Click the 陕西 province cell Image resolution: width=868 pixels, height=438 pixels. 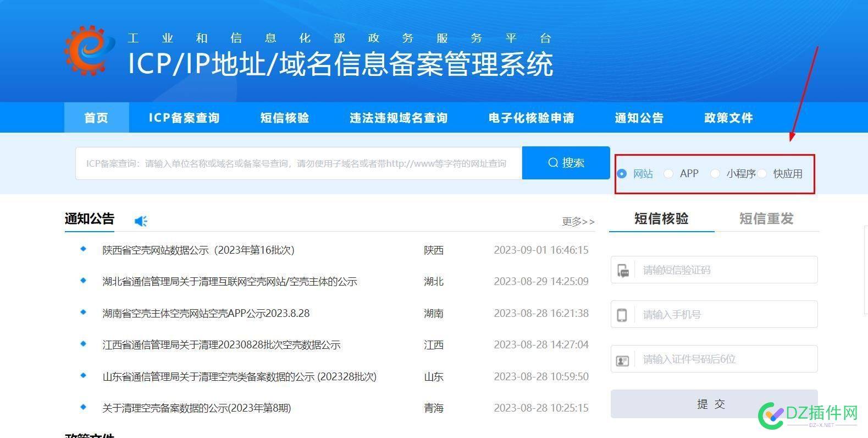click(x=434, y=250)
